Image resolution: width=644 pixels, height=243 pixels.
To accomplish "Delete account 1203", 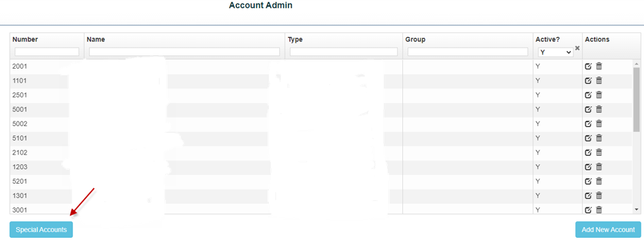I will click(x=599, y=166).
